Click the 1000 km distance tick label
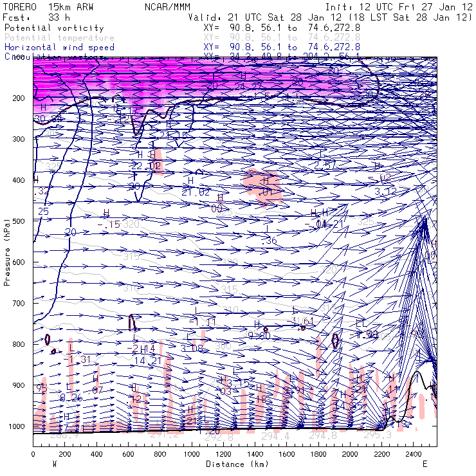476x476 pixels. pos(192,454)
